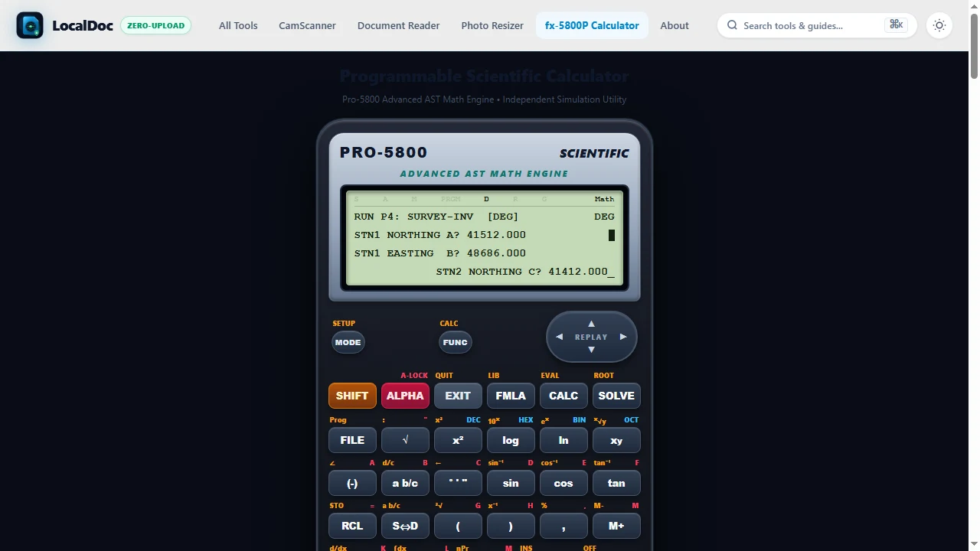The image size is (980, 551).
Task: Click the ln key
Action: 563,440
